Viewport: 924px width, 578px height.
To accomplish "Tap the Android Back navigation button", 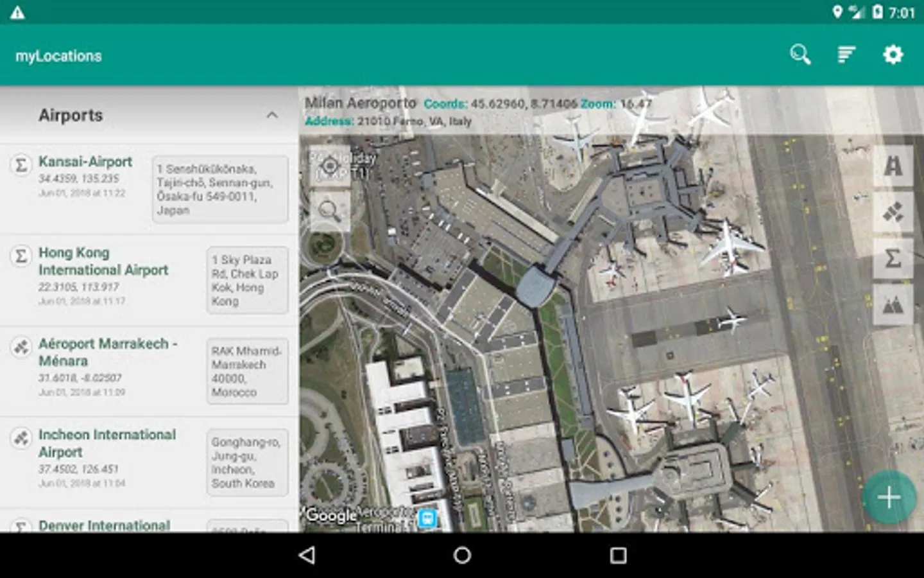I will (307, 556).
